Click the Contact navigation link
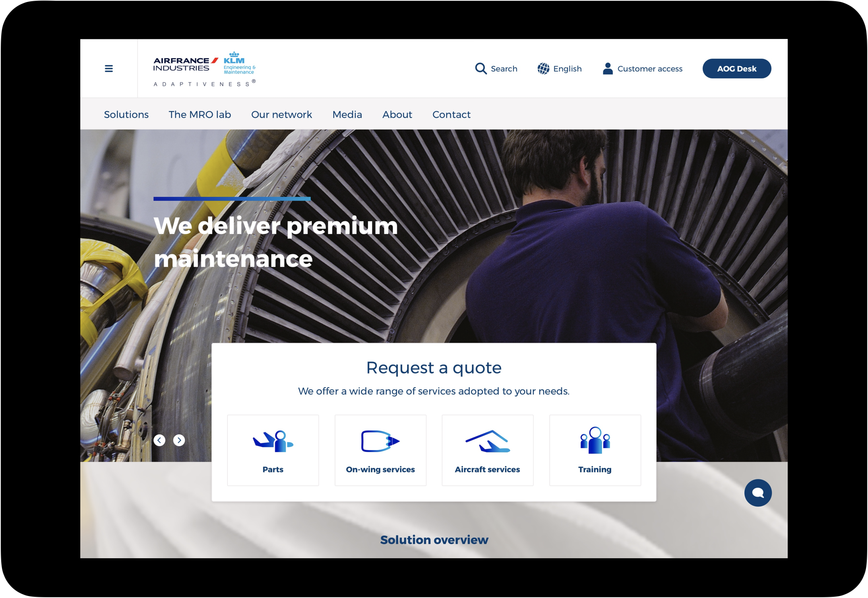 click(x=451, y=114)
